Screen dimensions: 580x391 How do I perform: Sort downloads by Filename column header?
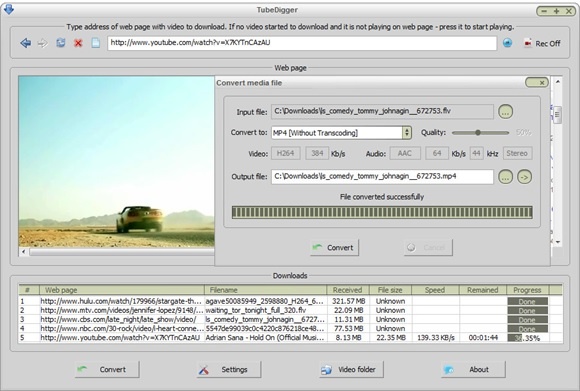[265, 290]
